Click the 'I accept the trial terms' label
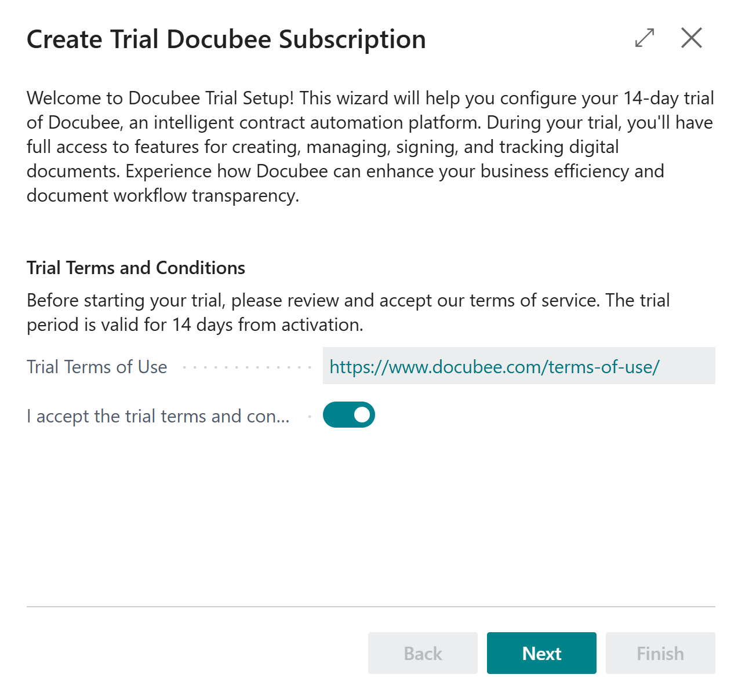 click(x=158, y=416)
